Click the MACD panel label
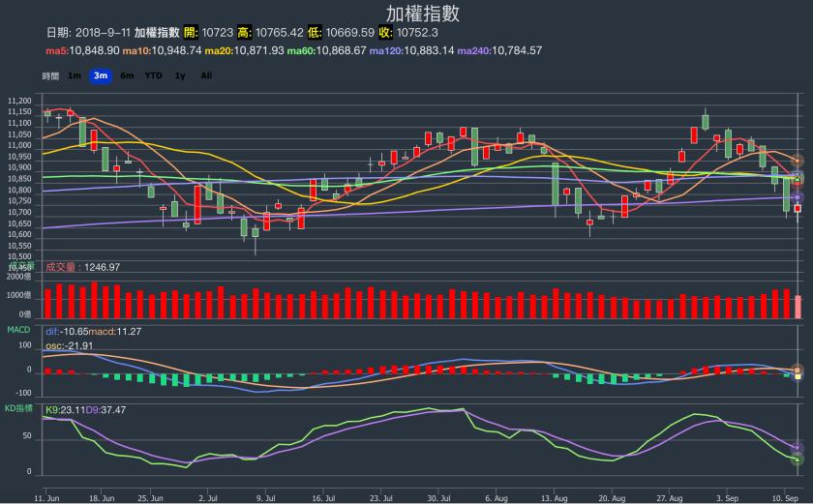 [x=20, y=330]
